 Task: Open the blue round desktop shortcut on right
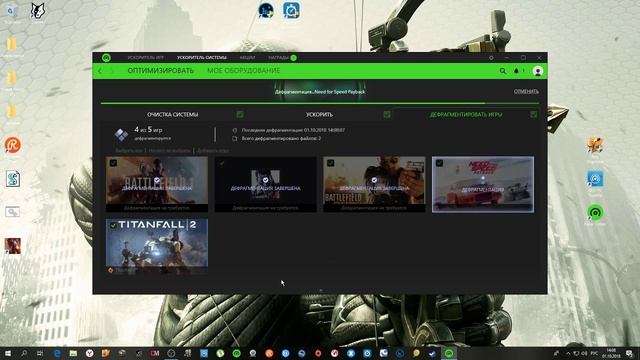(x=596, y=179)
